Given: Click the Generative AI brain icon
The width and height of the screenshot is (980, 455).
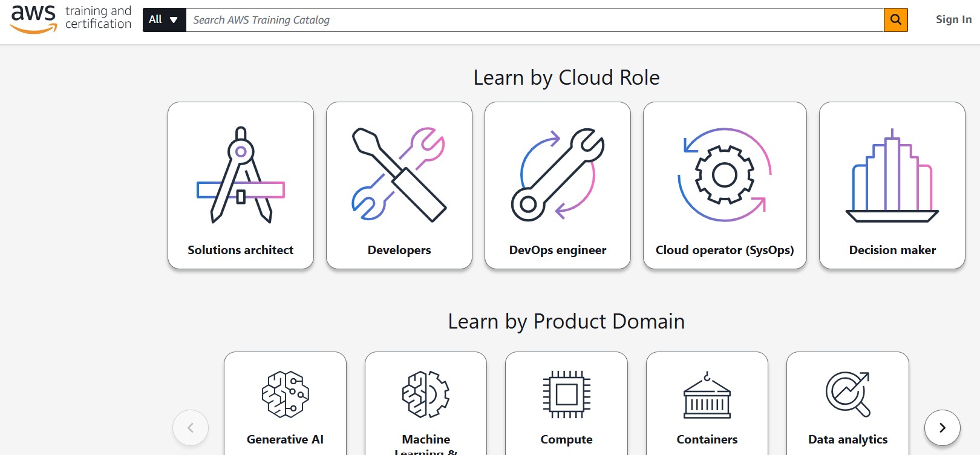Looking at the screenshot, I should click(x=286, y=394).
